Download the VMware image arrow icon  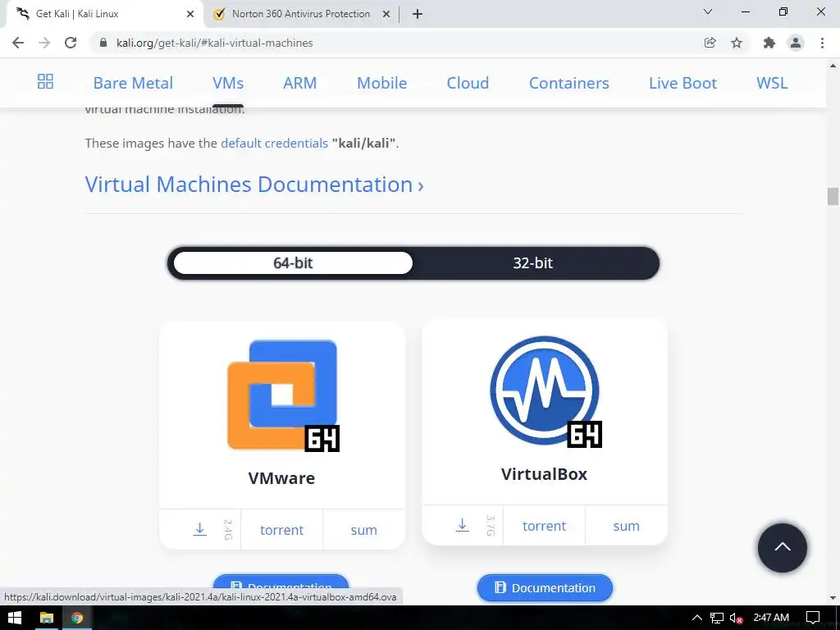pos(200,529)
